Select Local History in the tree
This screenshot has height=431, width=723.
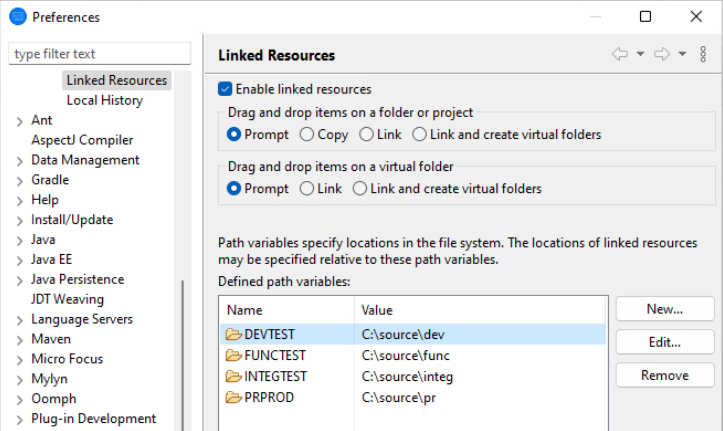[x=104, y=100]
